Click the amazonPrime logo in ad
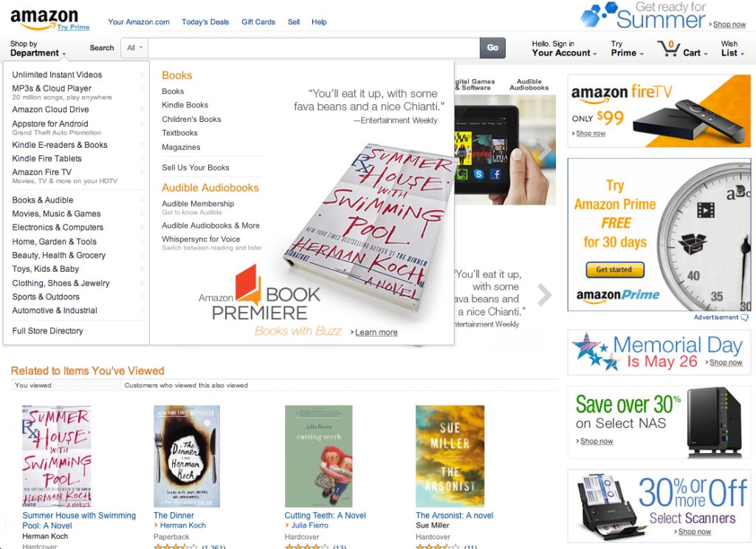The height and width of the screenshot is (549, 756). [x=618, y=296]
